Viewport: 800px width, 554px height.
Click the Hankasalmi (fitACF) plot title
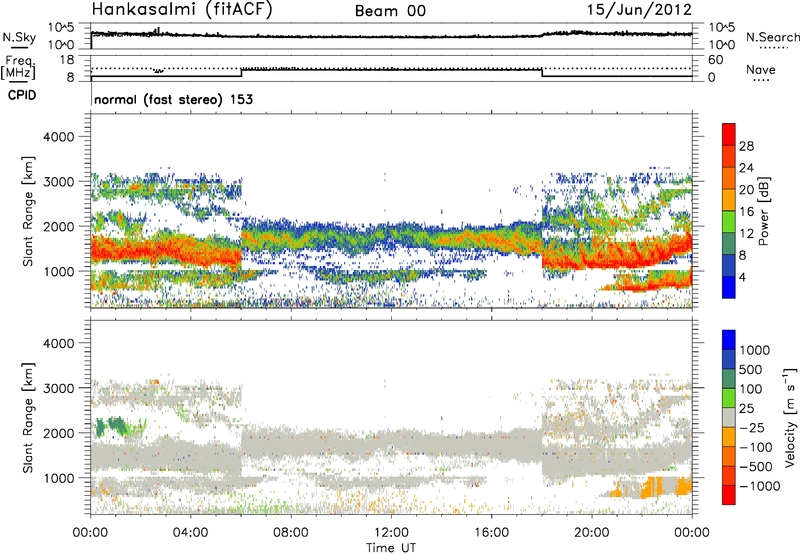[182, 10]
